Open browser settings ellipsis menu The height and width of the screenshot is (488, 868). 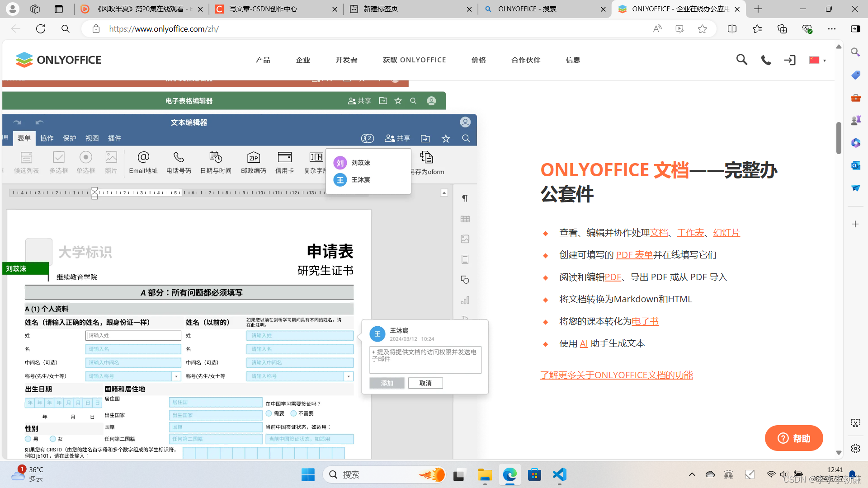[831, 29]
